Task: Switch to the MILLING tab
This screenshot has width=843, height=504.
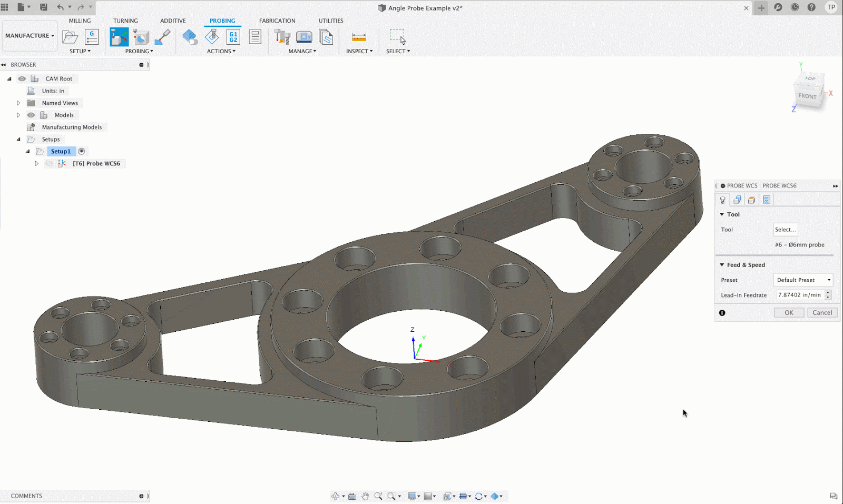Action: tap(80, 21)
